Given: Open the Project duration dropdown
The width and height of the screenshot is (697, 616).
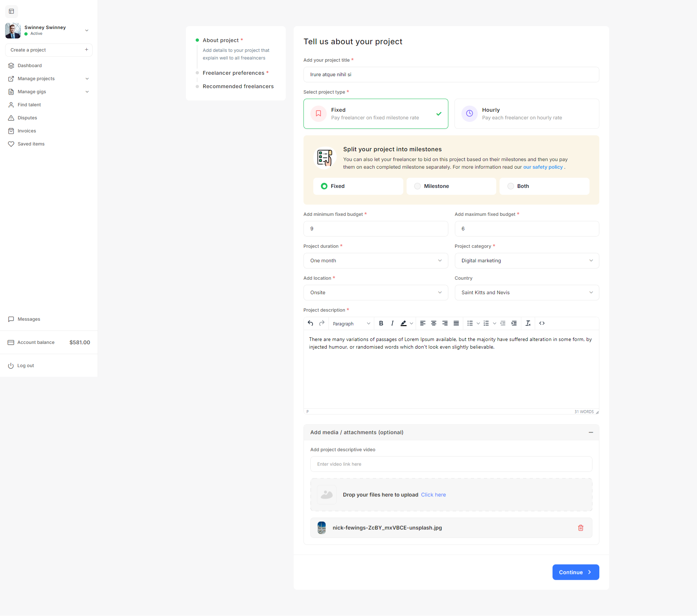Looking at the screenshot, I should click(375, 260).
